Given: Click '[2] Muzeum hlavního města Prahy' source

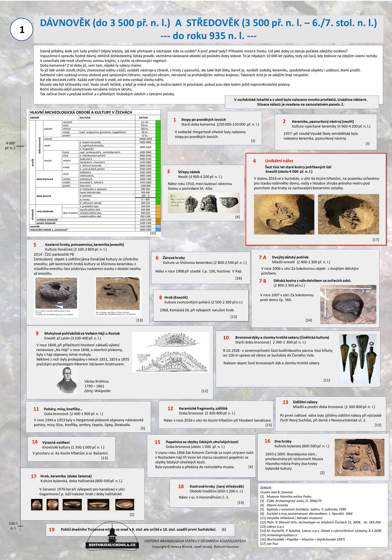Looking at the screenshot, I should (x=286, y=496).
